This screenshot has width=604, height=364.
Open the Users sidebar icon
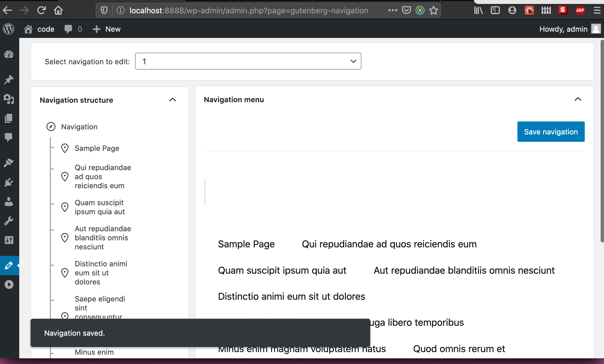pyautogui.click(x=9, y=202)
